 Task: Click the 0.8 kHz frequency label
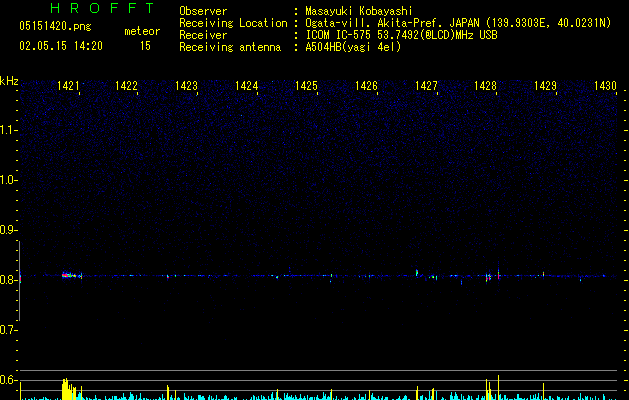8,280
